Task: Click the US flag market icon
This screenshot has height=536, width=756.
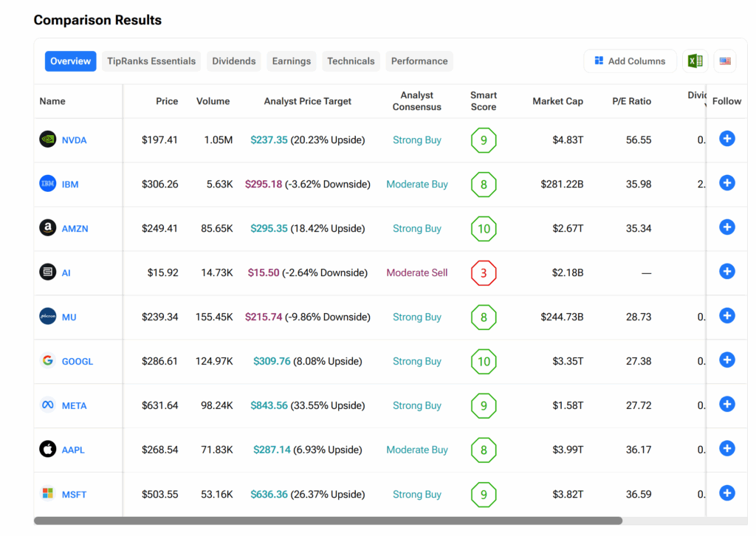Action: point(725,61)
